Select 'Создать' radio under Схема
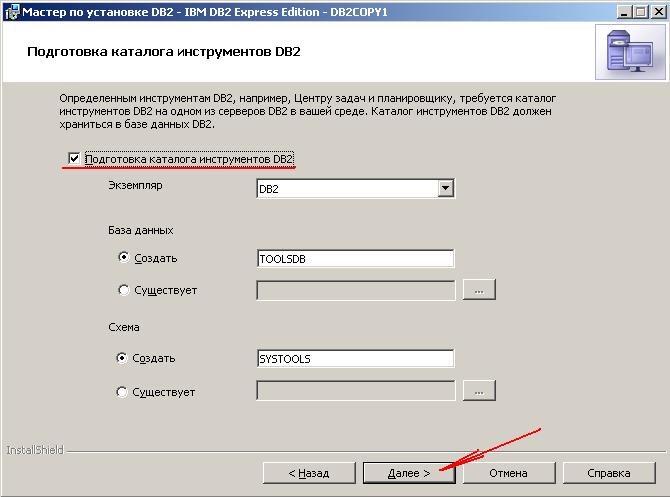This screenshot has height=497, width=670. 122,358
